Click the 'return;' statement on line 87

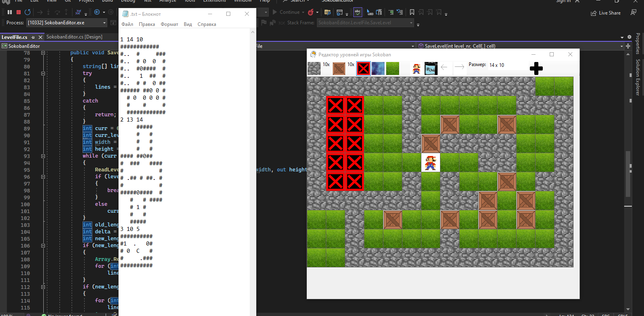pos(106,115)
